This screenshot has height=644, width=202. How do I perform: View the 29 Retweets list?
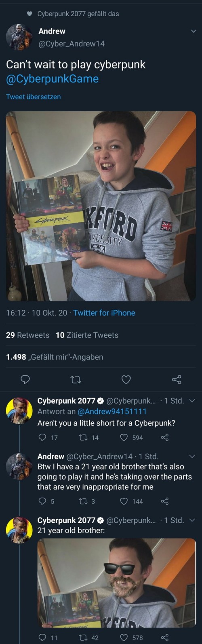pos(27,335)
